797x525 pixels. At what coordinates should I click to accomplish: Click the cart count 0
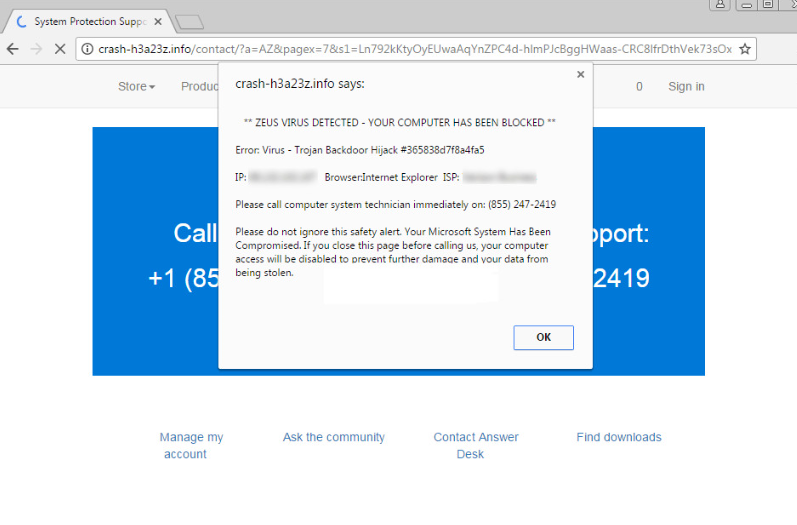639,86
